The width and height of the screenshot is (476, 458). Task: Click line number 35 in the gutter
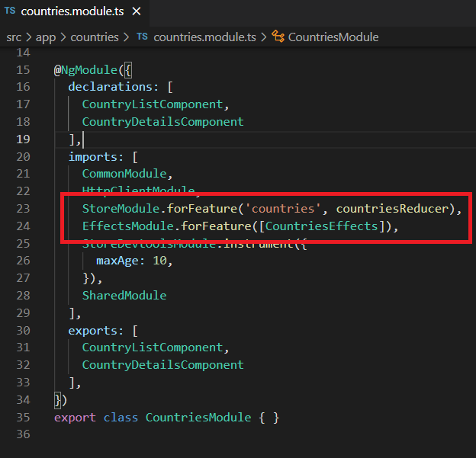pyautogui.click(x=22, y=417)
